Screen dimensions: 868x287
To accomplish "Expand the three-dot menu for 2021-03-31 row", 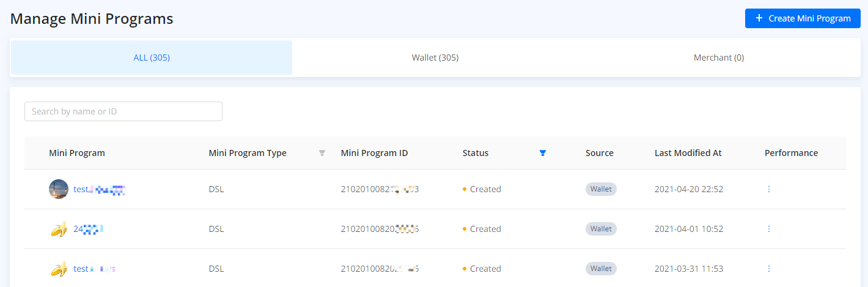I will (768, 269).
